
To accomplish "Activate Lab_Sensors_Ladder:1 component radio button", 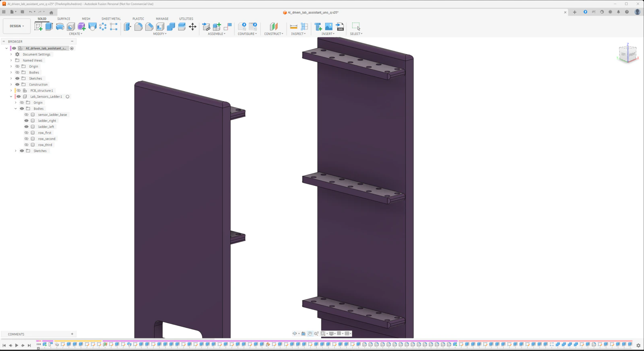I will 68,96.
